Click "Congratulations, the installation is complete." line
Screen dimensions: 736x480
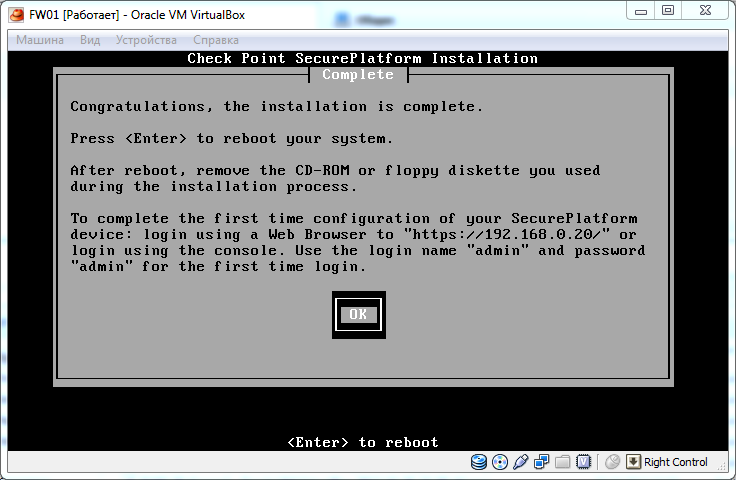276,107
